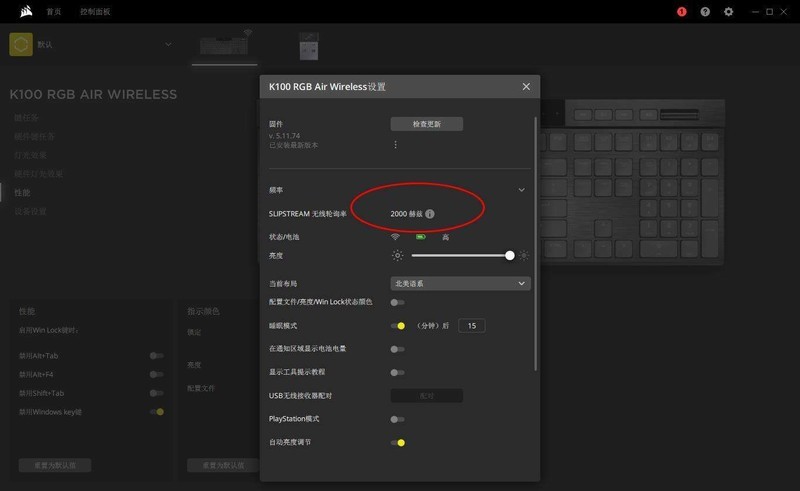The height and width of the screenshot is (491, 800).
Task: Open the help question mark icon
Action: pos(705,12)
